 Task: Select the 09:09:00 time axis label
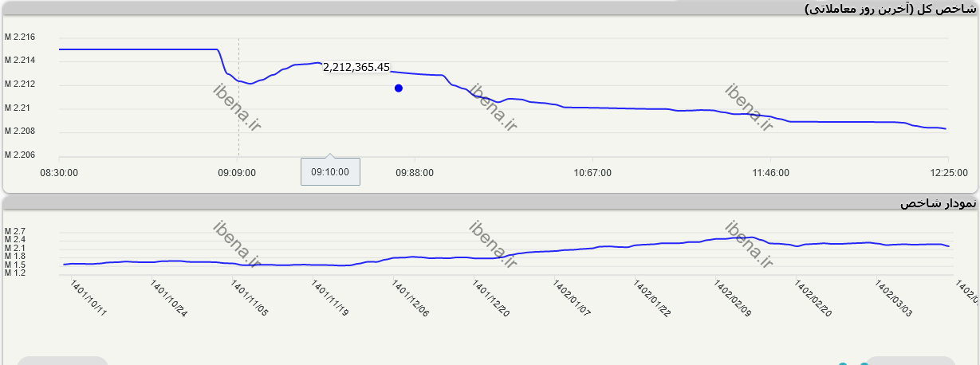[238, 172]
